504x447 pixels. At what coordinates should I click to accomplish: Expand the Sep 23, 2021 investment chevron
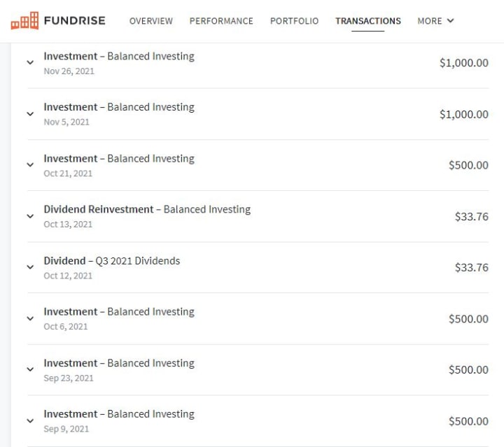click(30, 369)
